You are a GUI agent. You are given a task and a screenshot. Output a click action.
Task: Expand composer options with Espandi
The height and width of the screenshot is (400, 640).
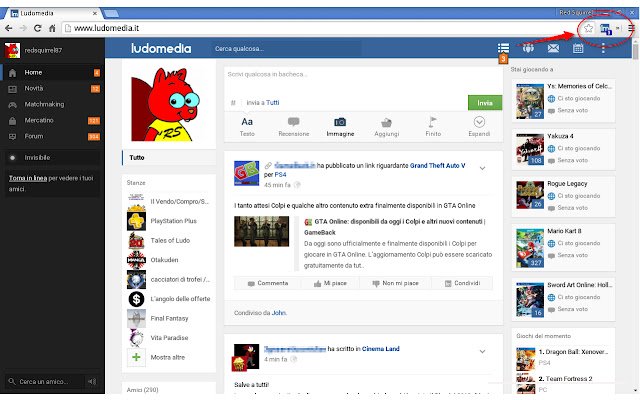pyautogui.click(x=479, y=127)
